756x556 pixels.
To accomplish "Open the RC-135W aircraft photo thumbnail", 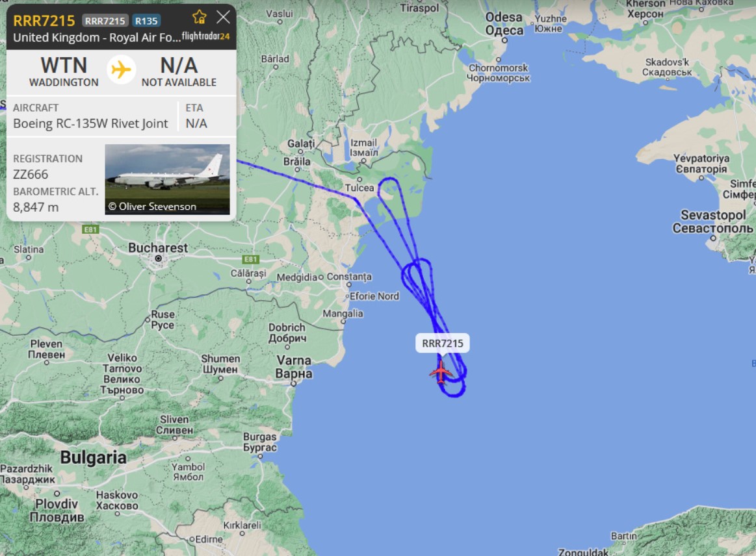I will tap(167, 179).
